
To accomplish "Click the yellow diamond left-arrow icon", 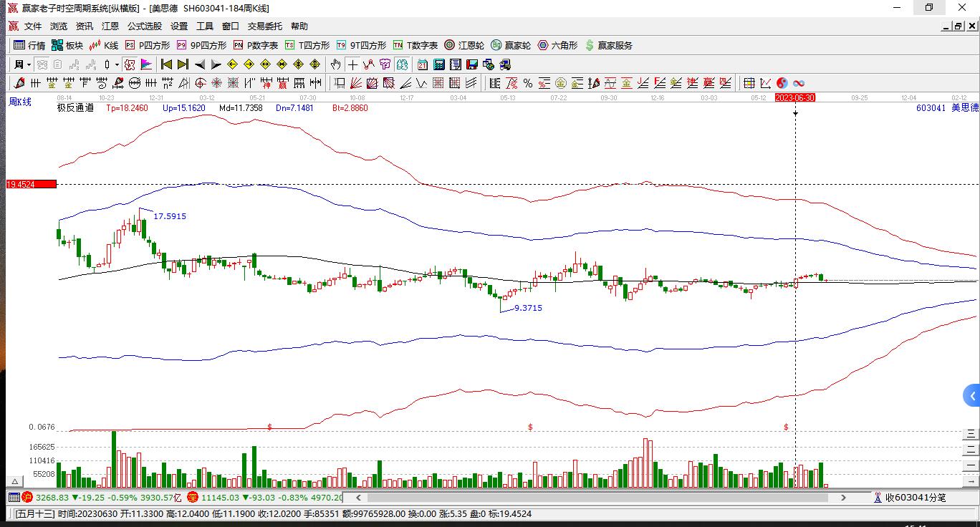I will point(232,64).
